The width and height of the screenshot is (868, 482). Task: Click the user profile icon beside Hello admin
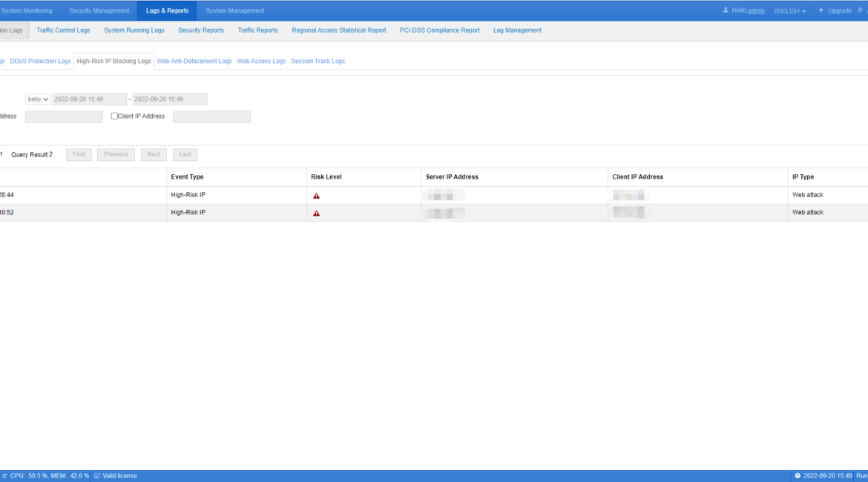(726, 10)
